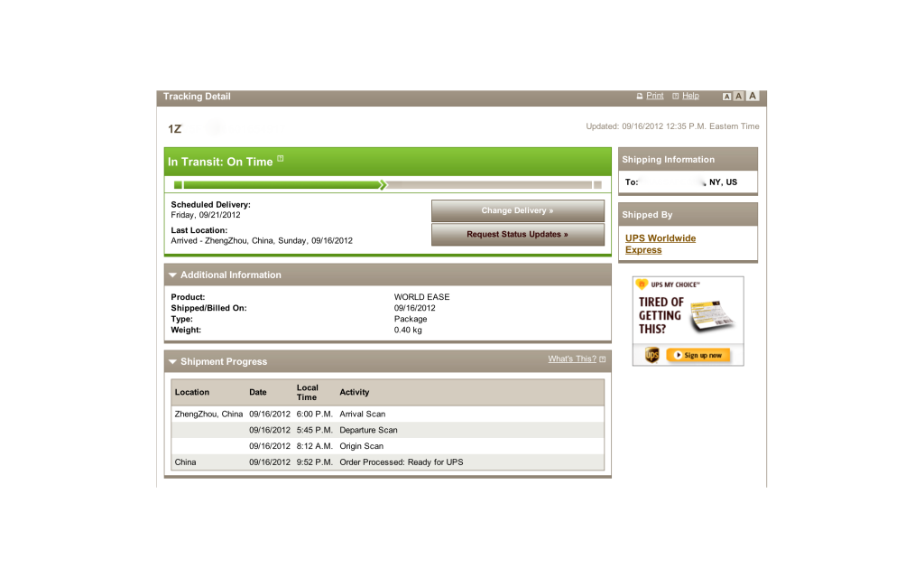The width and height of the screenshot is (924, 578).
Task: Click the 1Z tracking number
Action: tap(174, 128)
